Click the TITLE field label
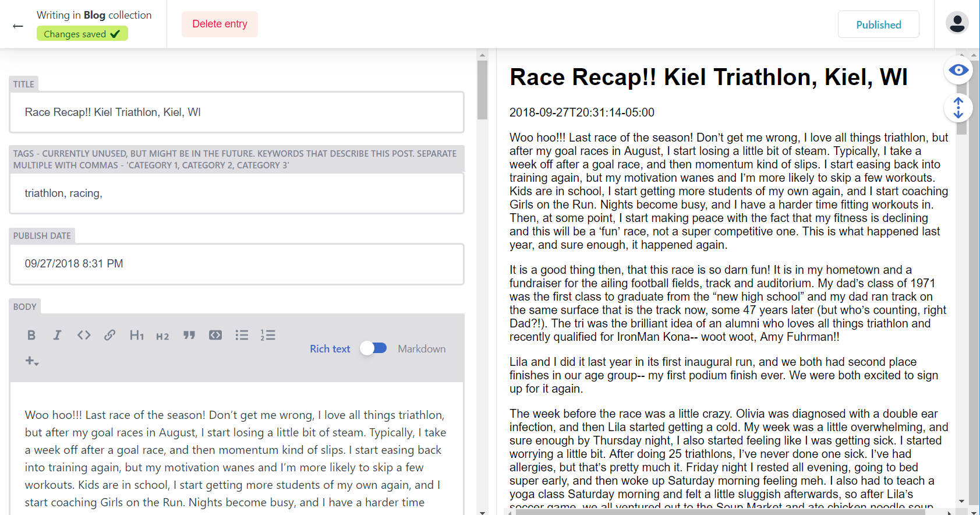Screen dimensions: 980x515 pos(24,84)
